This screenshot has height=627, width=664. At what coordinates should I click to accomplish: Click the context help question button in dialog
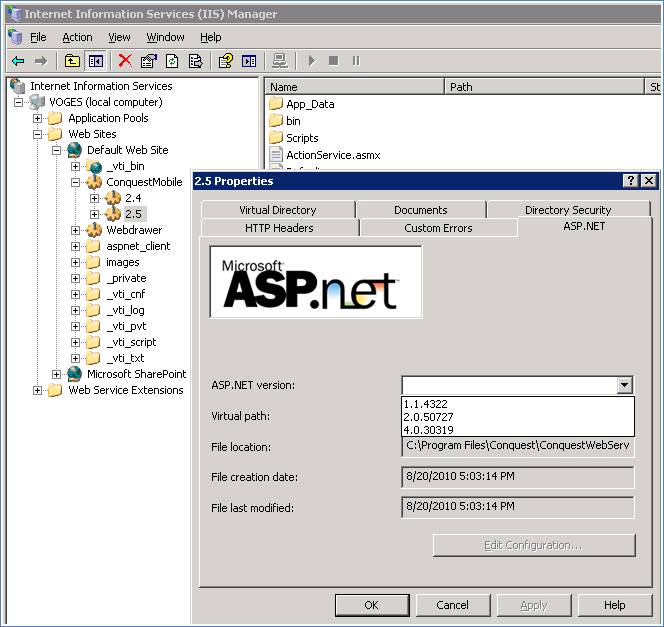point(631,181)
